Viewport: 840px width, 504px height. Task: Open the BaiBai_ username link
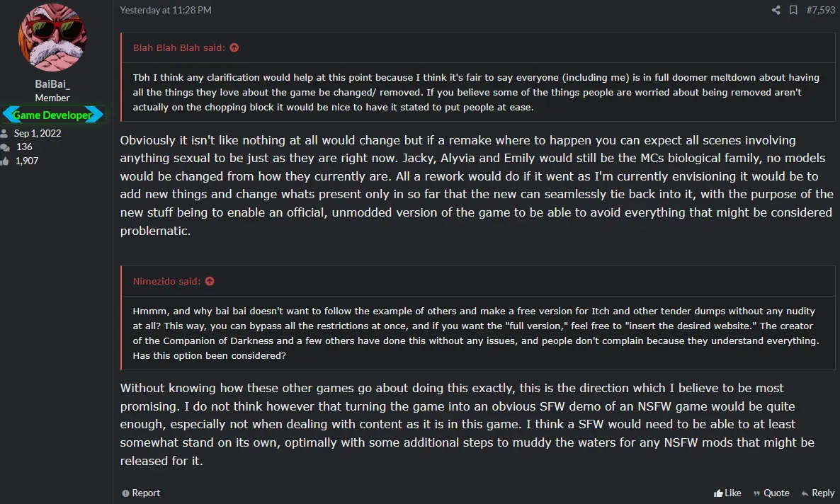click(52, 84)
